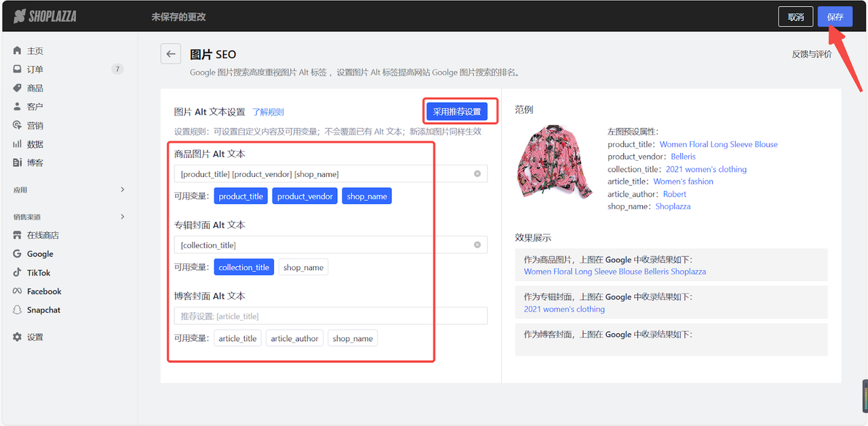Click the back arrow next to 图片 SEO

point(170,54)
